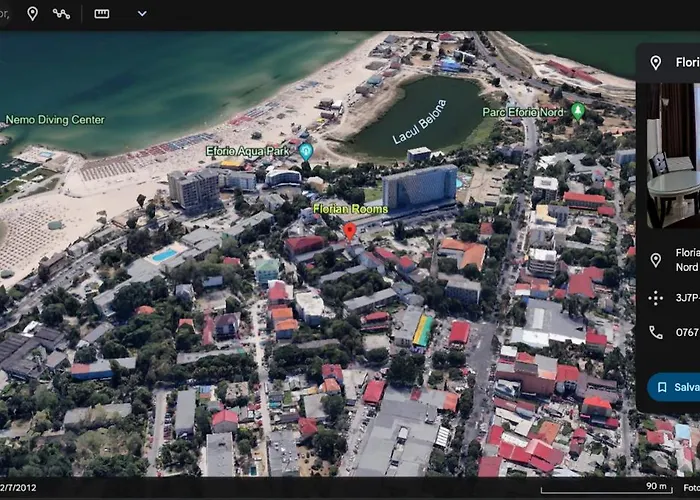Image resolution: width=700 pixels, height=500 pixels.
Task: Open the measure ruler tool
Action: tap(102, 13)
